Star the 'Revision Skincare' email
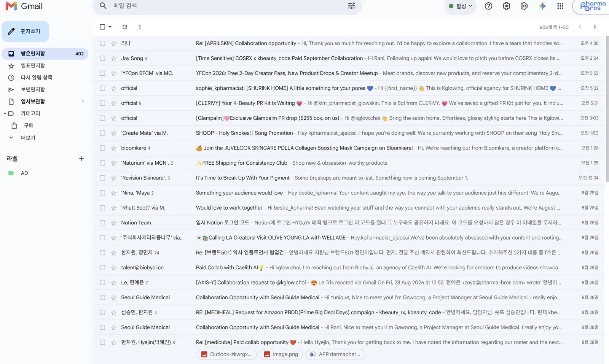The image size is (609, 364). click(x=113, y=178)
